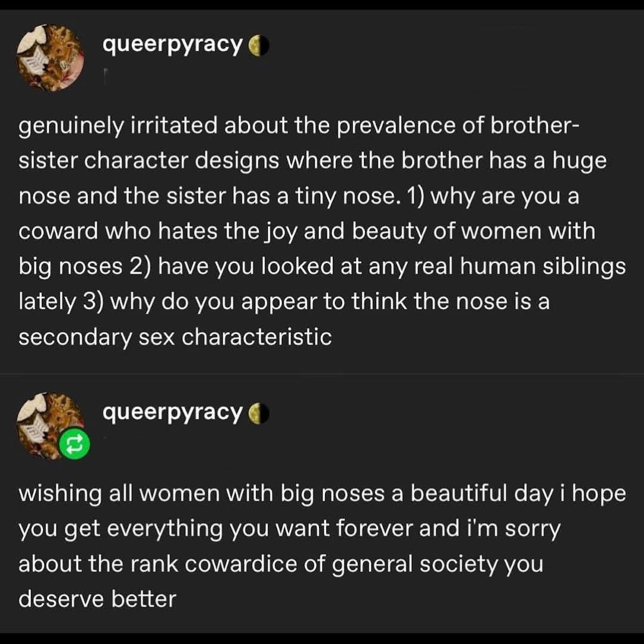Open the queerpyracy blog from the top username
Screen dimensions: 644x644
coord(173,44)
